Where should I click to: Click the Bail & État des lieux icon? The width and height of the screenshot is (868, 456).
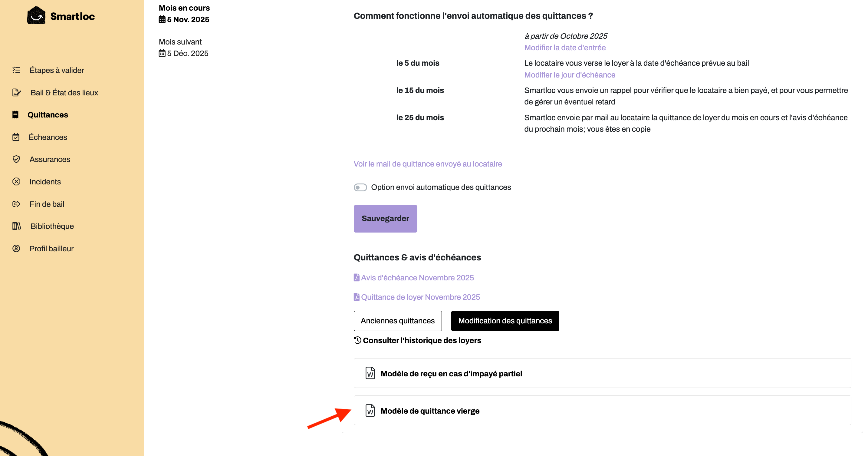(x=17, y=92)
